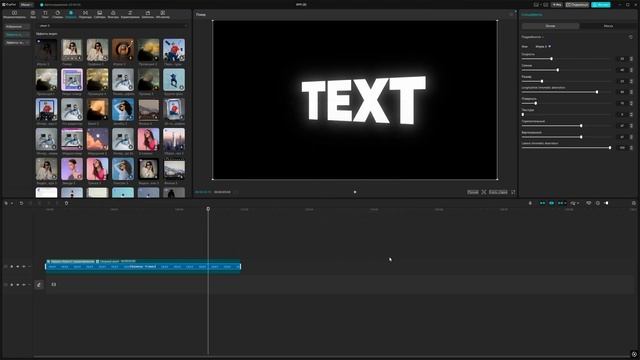This screenshot has width=640, height=360.
Task: Open the Adjustment (Корректировка) tab icon
Action: (x=130, y=13)
